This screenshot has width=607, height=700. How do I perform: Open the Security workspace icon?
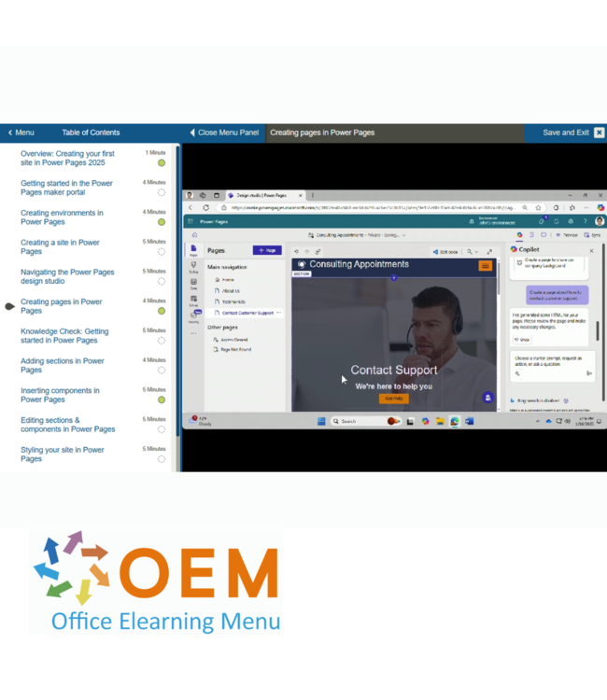tap(193, 316)
